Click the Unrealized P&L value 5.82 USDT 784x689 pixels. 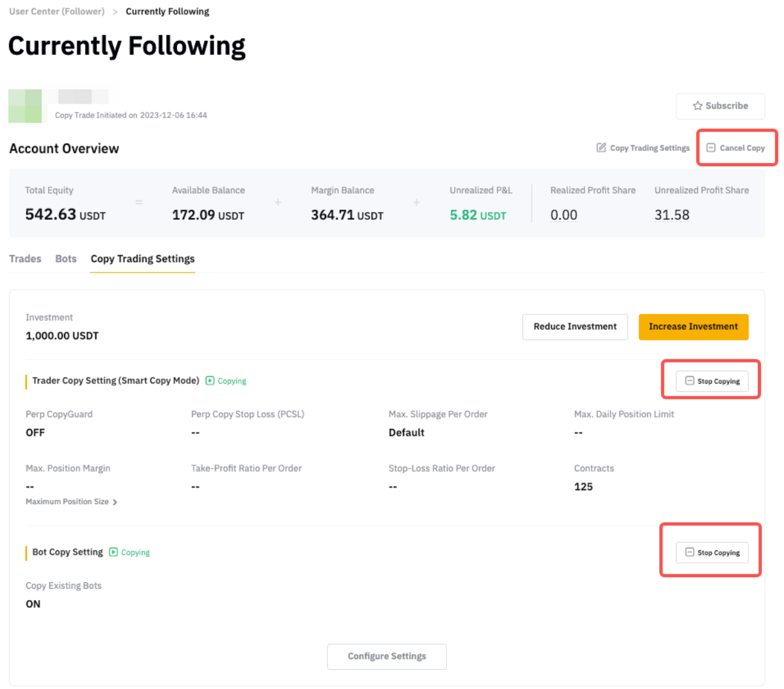point(478,215)
